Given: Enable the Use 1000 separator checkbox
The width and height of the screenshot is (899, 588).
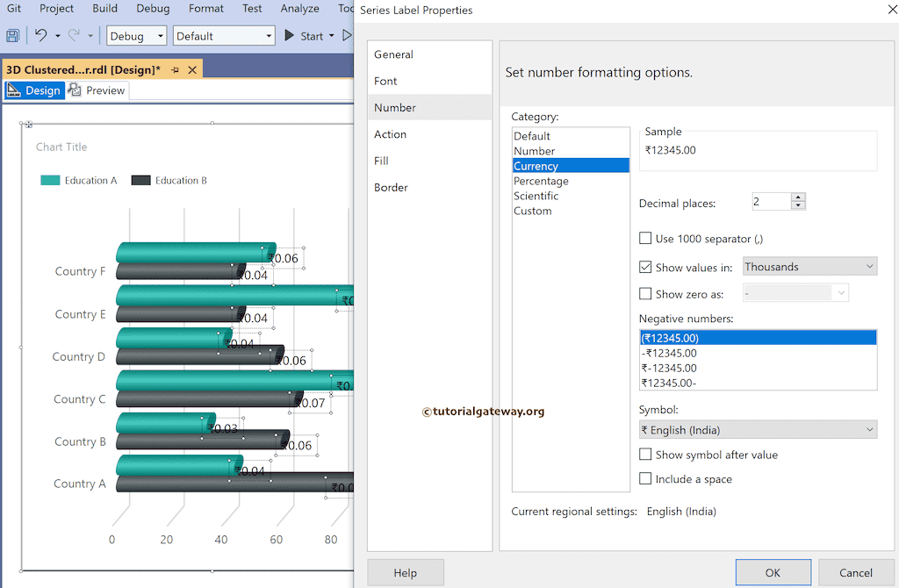Looking at the screenshot, I should tap(645, 238).
